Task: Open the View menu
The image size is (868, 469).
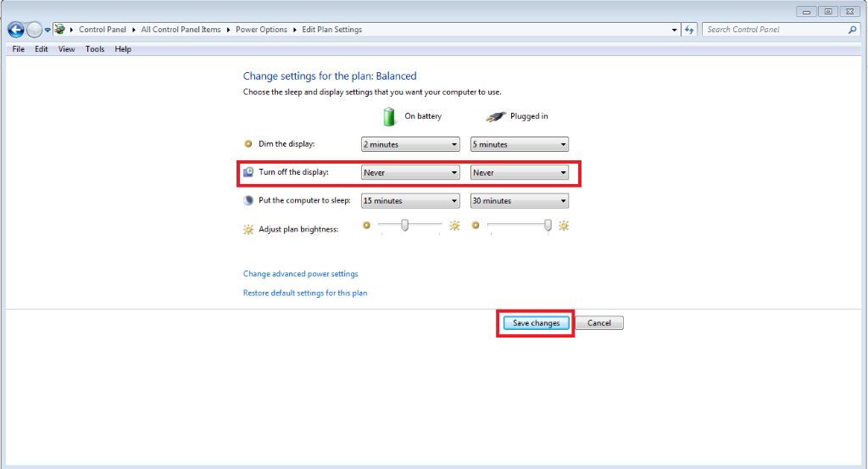Action: [66, 49]
